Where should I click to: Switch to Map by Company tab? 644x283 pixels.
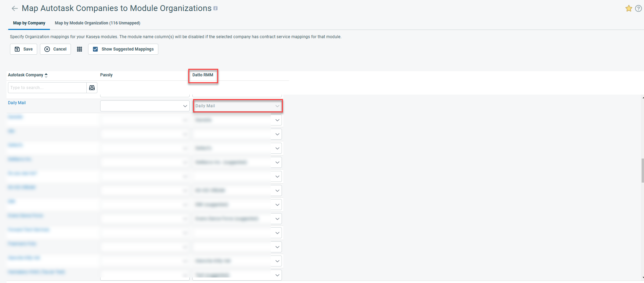29,23
